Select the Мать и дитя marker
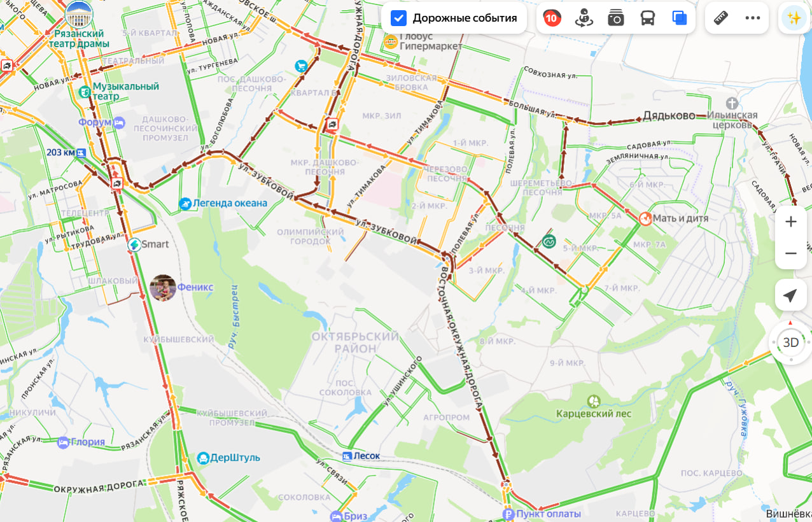 coord(645,218)
